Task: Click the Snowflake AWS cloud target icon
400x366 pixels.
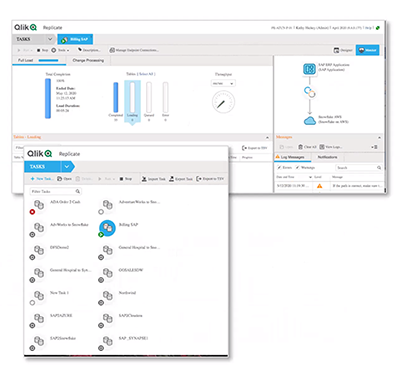Action: coord(310,120)
